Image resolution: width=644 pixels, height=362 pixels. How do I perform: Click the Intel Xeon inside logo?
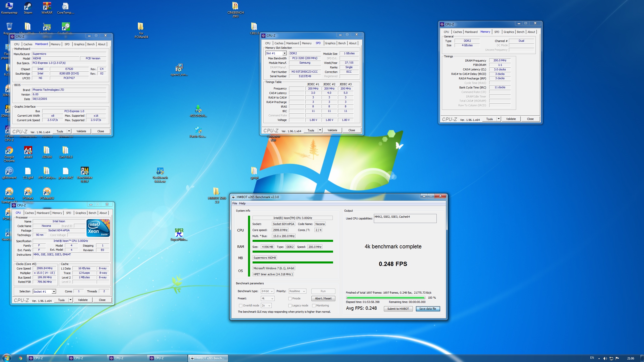[x=98, y=228]
